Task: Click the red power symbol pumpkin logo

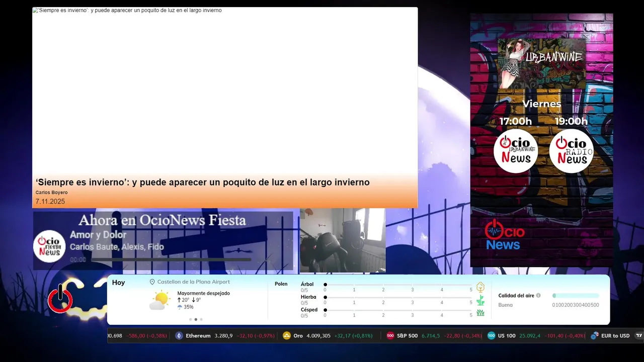Action: click(60, 298)
